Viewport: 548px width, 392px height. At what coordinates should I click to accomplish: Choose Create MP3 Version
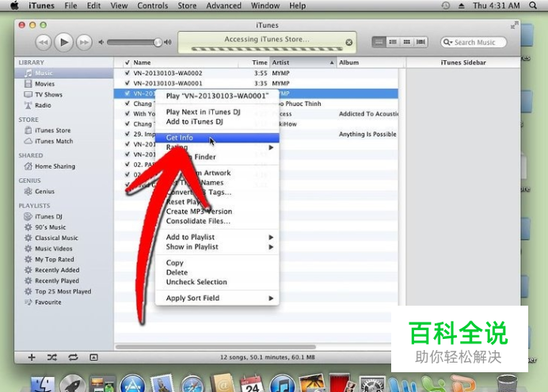(217, 211)
